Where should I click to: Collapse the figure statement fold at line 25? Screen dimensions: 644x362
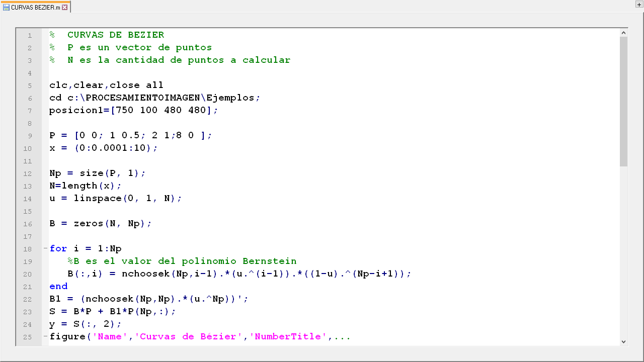[x=45, y=336]
